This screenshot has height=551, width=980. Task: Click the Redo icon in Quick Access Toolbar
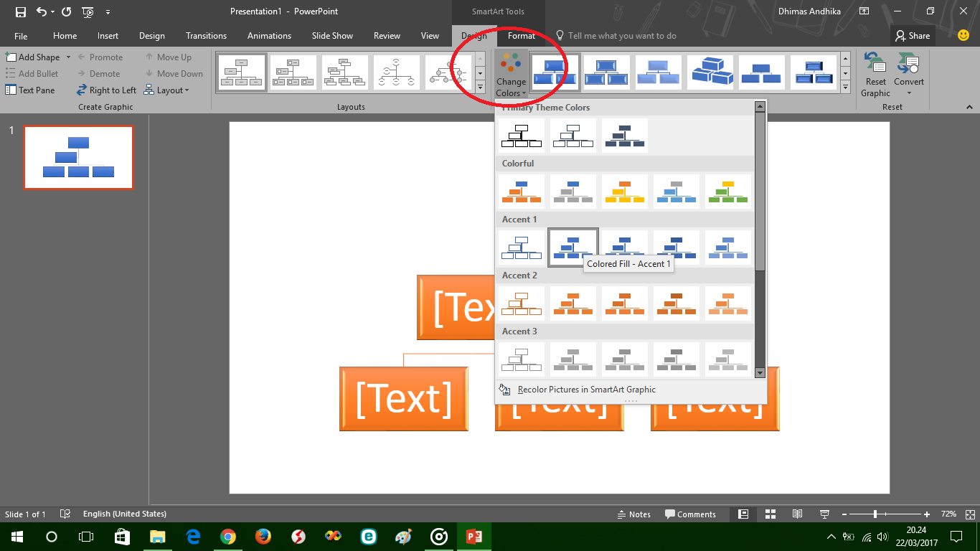coord(67,11)
